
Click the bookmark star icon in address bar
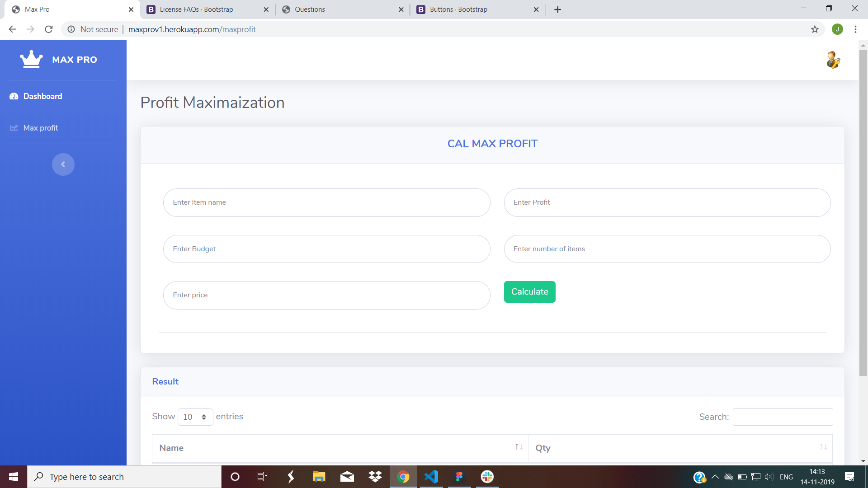pos(815,29)
